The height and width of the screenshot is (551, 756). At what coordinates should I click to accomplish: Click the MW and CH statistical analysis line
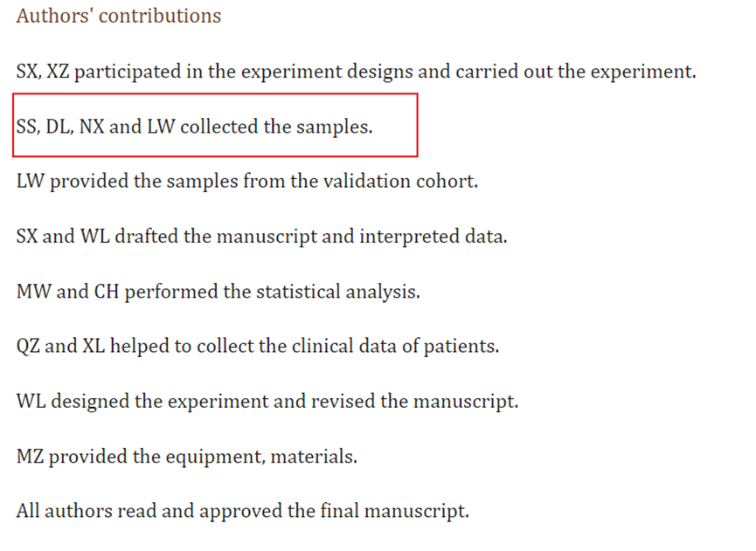pos(218,293)
